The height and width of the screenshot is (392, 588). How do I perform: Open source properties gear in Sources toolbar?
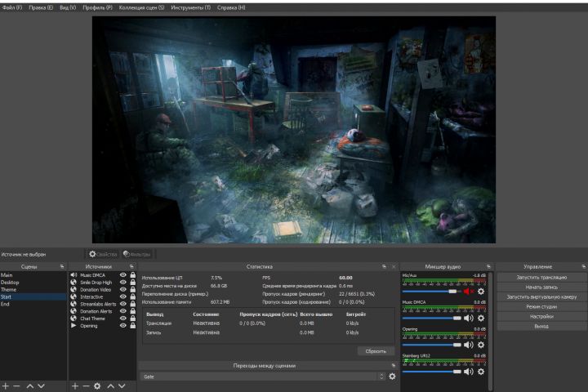click(97, 385)
